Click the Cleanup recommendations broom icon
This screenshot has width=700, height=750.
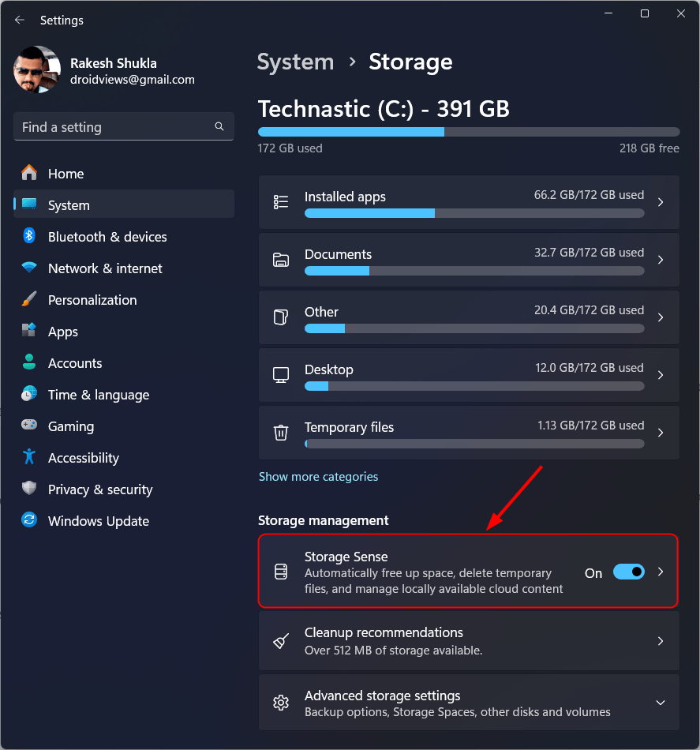[281, 641]
